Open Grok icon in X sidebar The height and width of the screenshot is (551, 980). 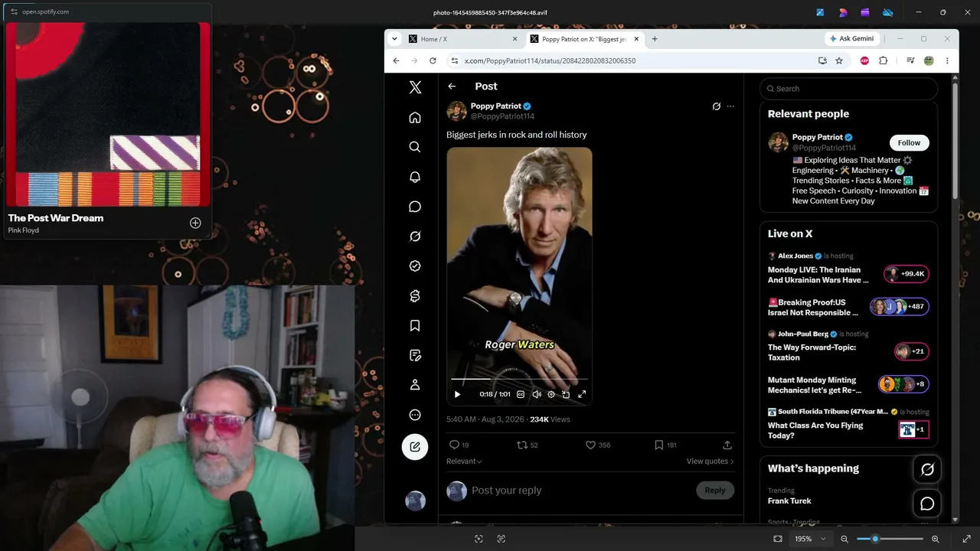click(415, 236)
